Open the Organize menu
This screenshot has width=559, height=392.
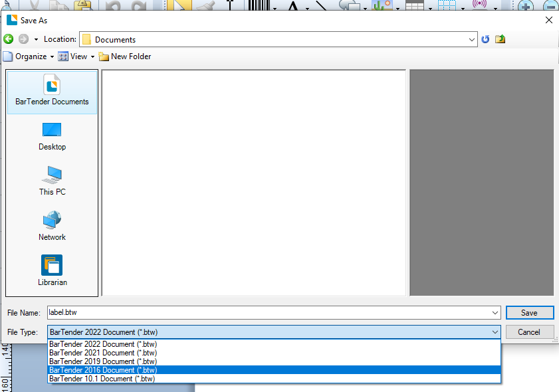(29, 56)
